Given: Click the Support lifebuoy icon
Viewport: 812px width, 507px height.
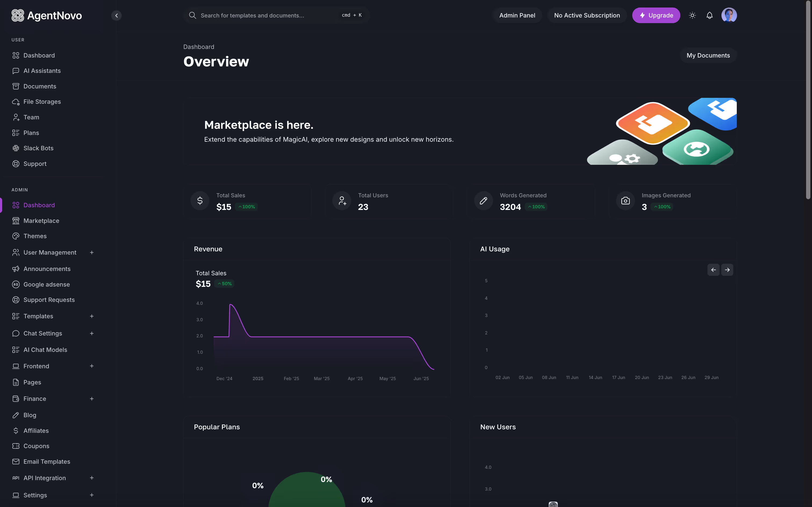Looking at the screenshot, I should 16,164.
